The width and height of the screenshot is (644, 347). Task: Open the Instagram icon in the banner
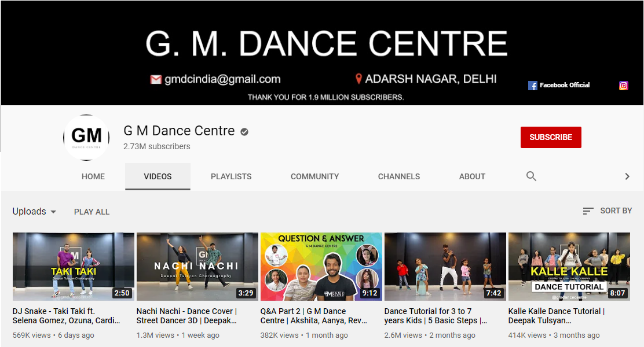[624, 86]
